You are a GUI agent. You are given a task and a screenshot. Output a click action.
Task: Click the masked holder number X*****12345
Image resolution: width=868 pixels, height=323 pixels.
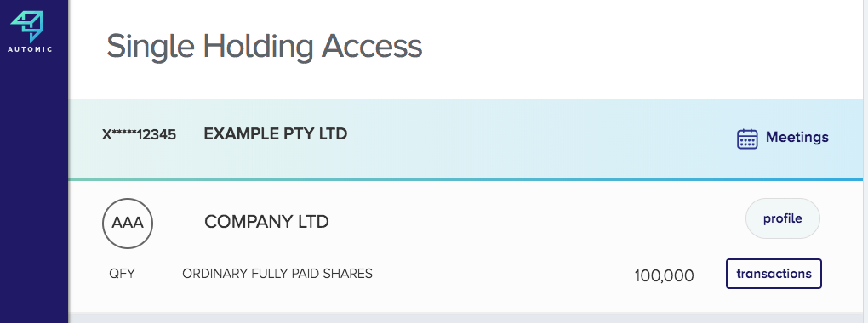tap(139, 134)
